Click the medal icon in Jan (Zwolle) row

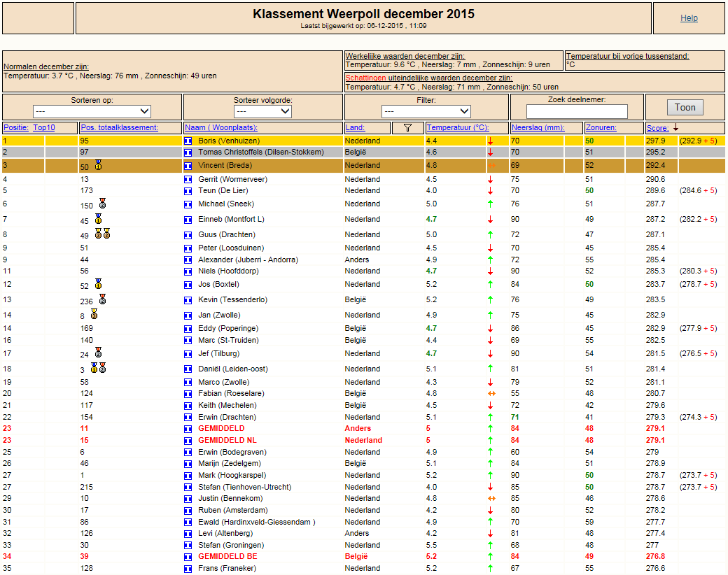click(x=94, y=314)
